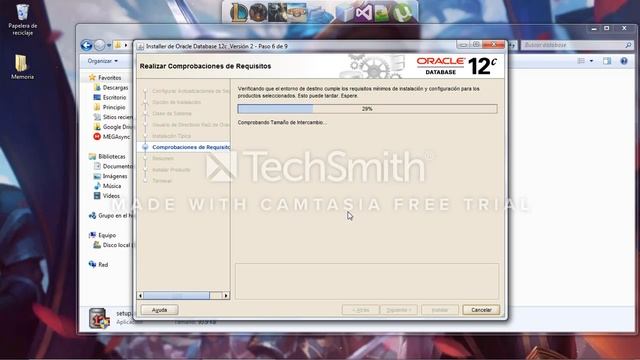This screenshot has width=640, height=360.
Task: Click the Explorer forward navigation button
Action: (x=99, y=45)
